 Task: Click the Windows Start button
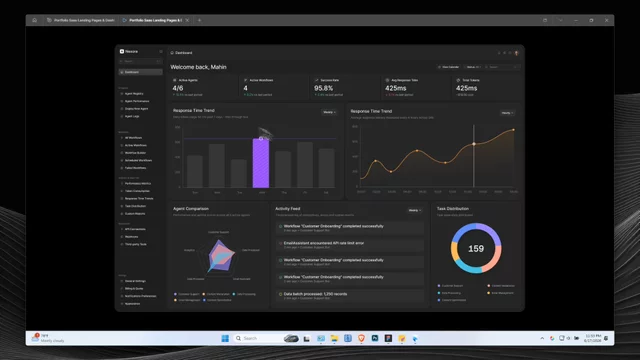pyautogui.click(x=225, y=338)
